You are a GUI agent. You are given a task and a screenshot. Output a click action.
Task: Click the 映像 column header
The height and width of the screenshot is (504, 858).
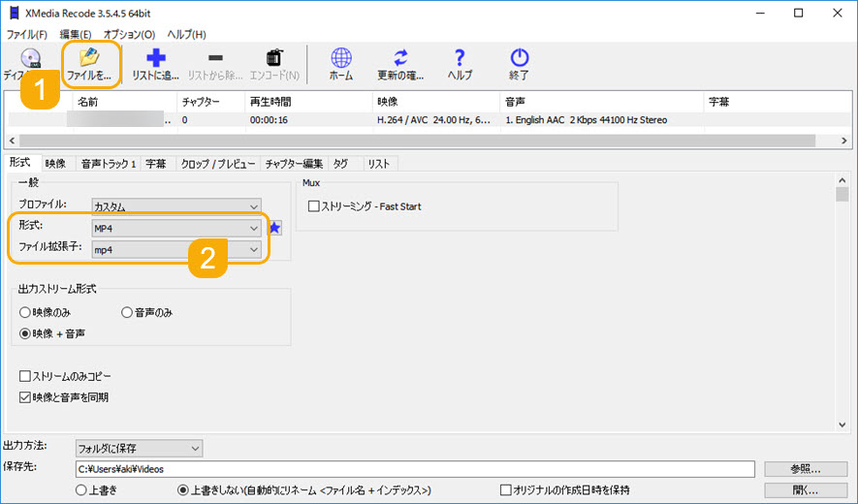435,102
